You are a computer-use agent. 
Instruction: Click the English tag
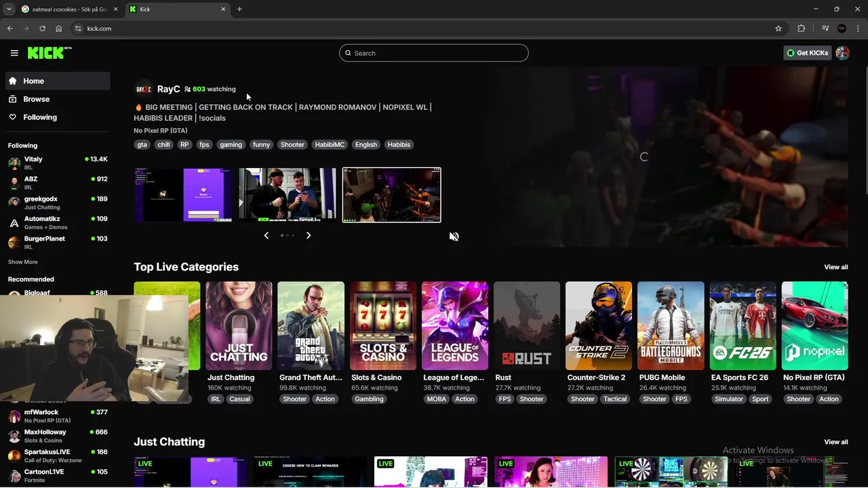click(366, 144)
